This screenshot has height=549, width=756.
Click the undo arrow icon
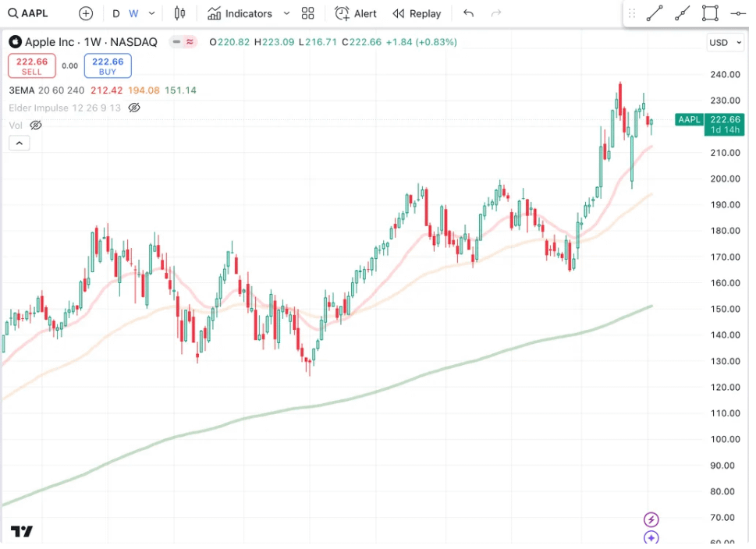pos(468,13)
